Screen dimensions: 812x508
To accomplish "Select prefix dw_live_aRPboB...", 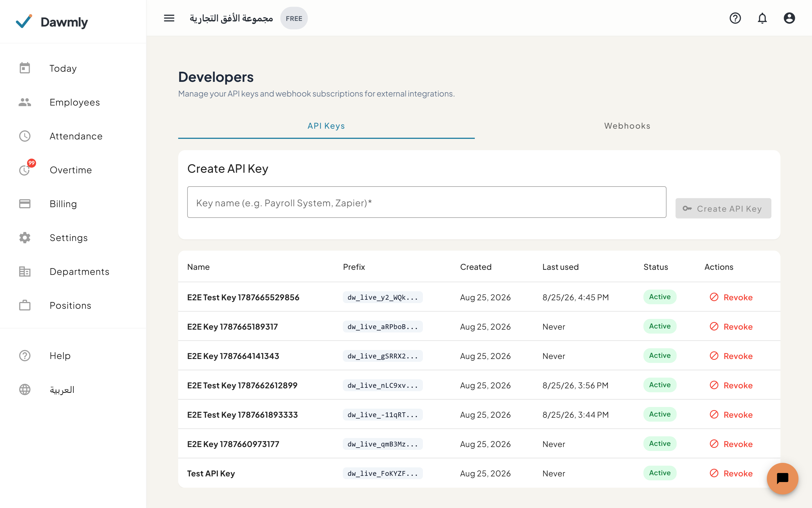I will coord(383,327).
